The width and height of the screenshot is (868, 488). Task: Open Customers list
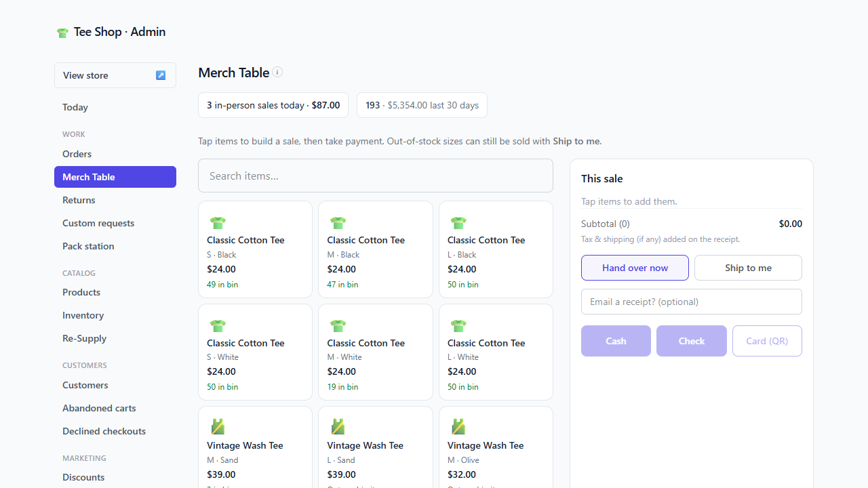[115, 385]
